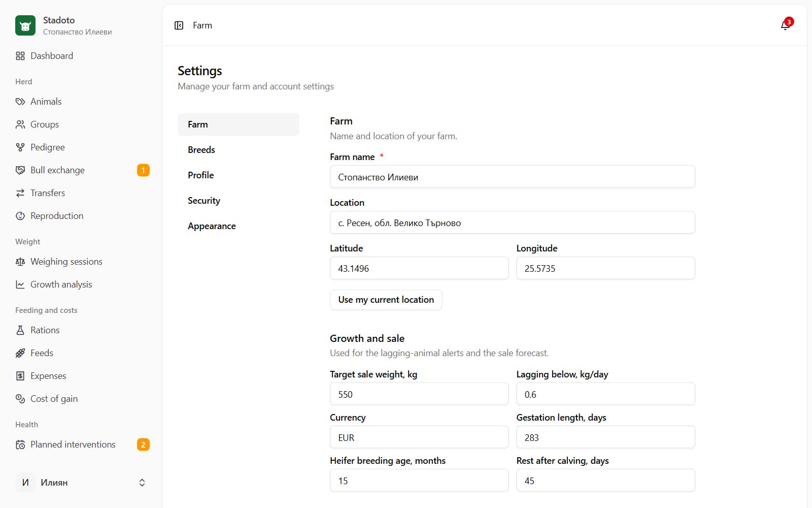Viewport: 812px width, 508px height.
Task: Open the Profile settings tab
Action: (239, 175)
